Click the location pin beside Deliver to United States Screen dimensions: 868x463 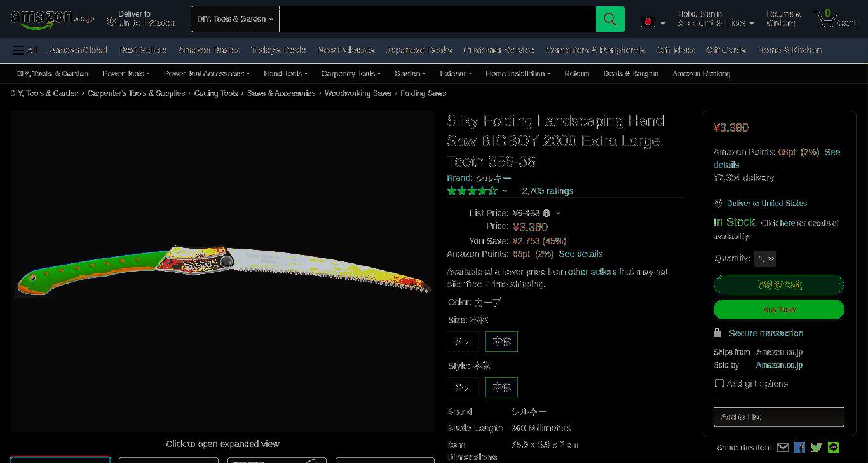[x=719, y=204]
